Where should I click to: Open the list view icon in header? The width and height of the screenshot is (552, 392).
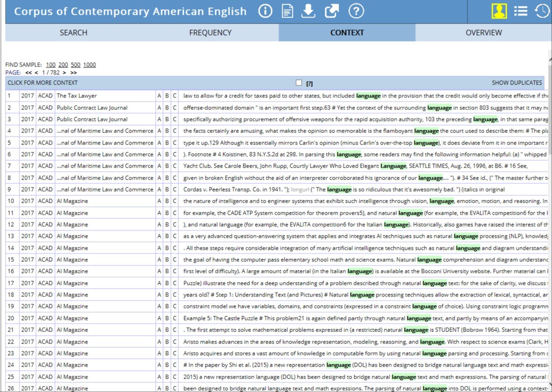click(x=521, y=11)
